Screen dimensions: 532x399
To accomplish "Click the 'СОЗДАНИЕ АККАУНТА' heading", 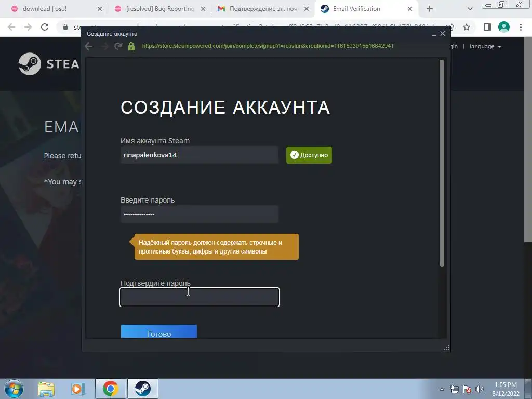I will 225,108.
